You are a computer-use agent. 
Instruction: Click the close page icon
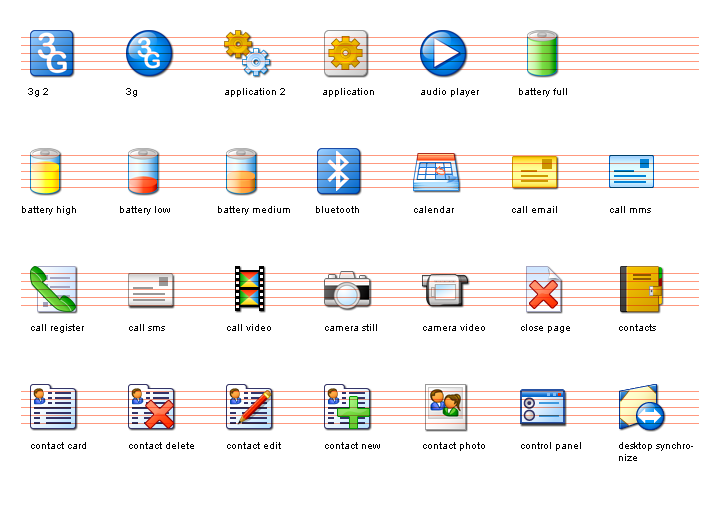pyautogui.click(x=543, y=290)
